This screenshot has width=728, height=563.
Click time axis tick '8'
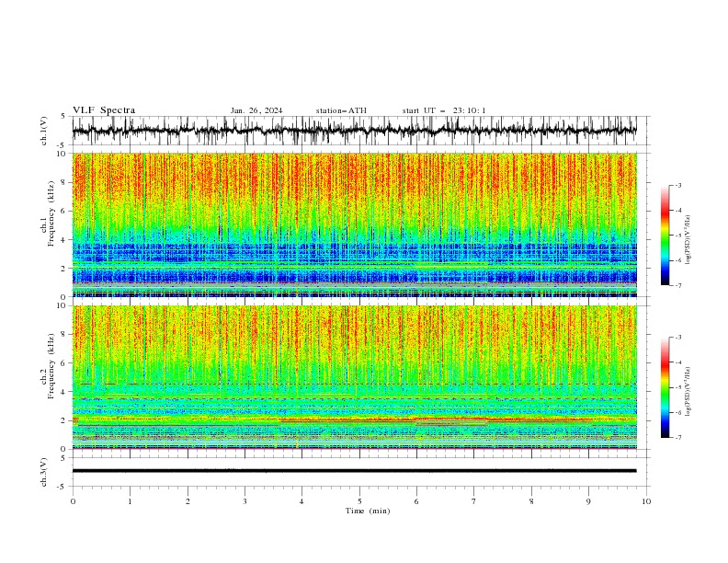coord(531,501)
